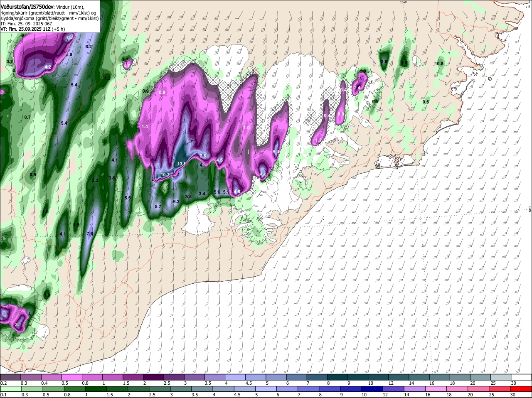
Task: Select the 1.6 value on the map
Action: 45,211
